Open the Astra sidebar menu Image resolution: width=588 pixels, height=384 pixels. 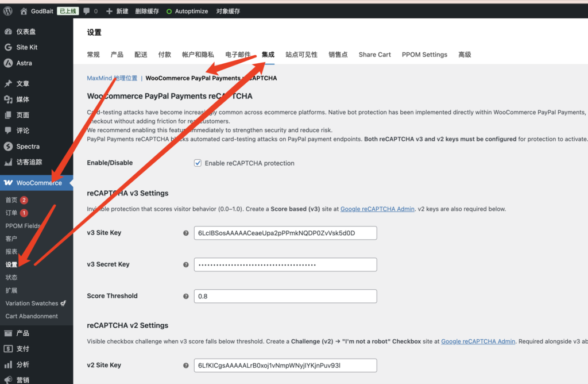[24, 63]
